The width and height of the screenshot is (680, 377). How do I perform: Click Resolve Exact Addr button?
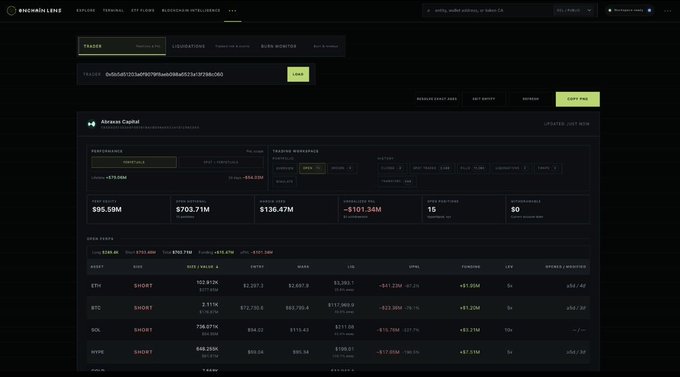click(437, 99)
